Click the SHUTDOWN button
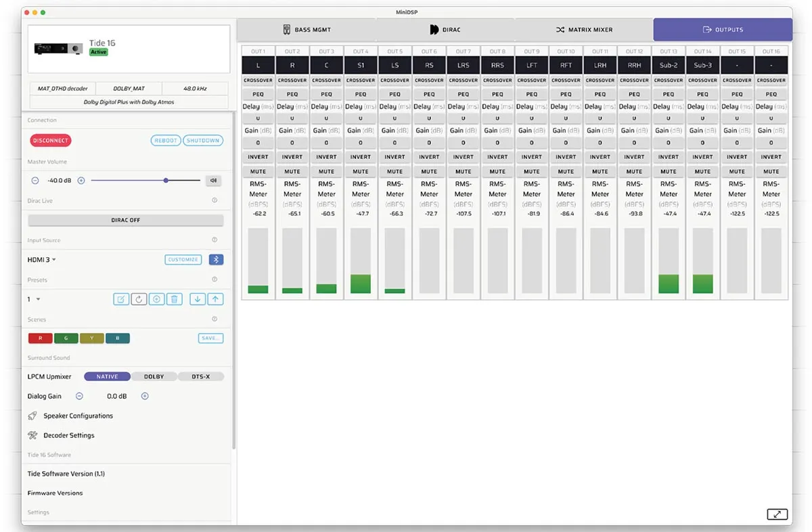The height and width of the screenshot is (532, 812). pyautogui.click(x=203, y=141)
